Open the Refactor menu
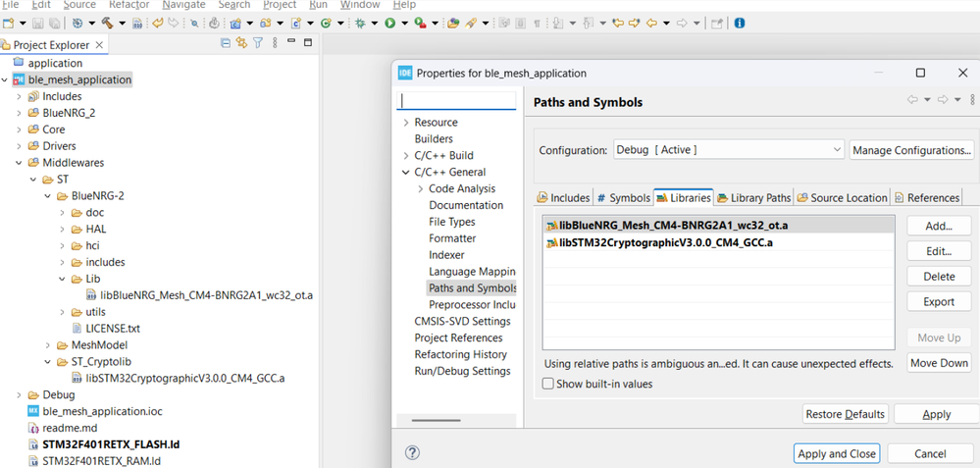Image resolution: width=980 pixels, height=468 pixels. (129, 5)
